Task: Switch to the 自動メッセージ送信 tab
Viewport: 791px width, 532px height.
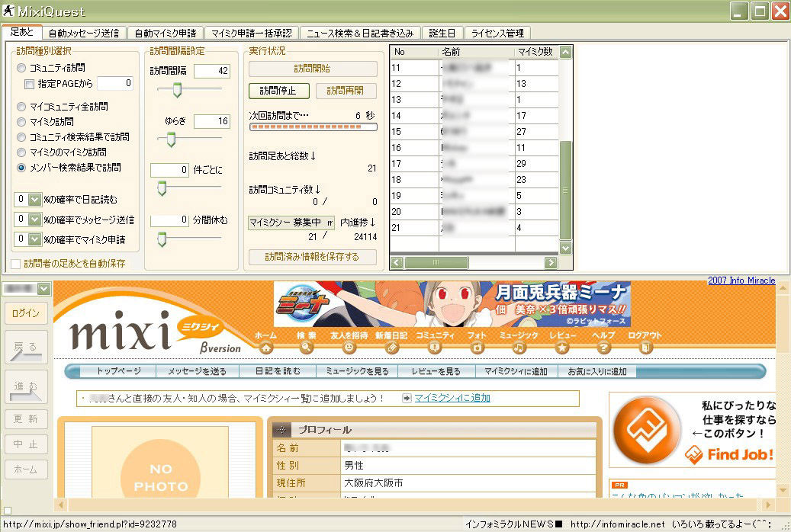Action: (x=84, y=34)
